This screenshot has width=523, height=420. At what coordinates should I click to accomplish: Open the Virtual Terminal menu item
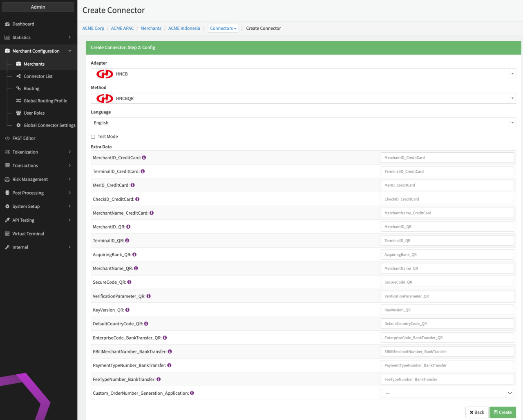click(x=28, y=234)
